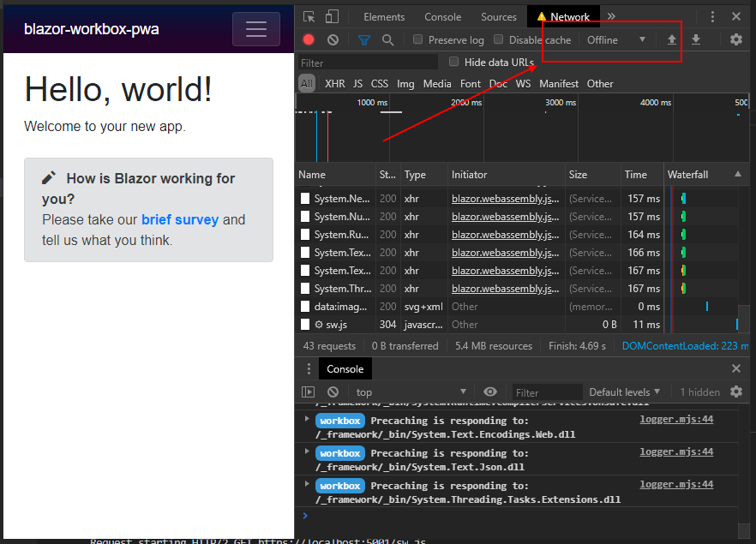Click the sw.js service worker gear icon

[x=319, y=325]
